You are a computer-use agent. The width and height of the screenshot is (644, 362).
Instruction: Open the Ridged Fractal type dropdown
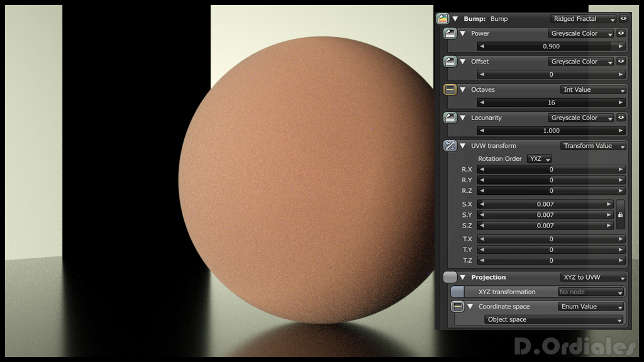tap(583, 19)
